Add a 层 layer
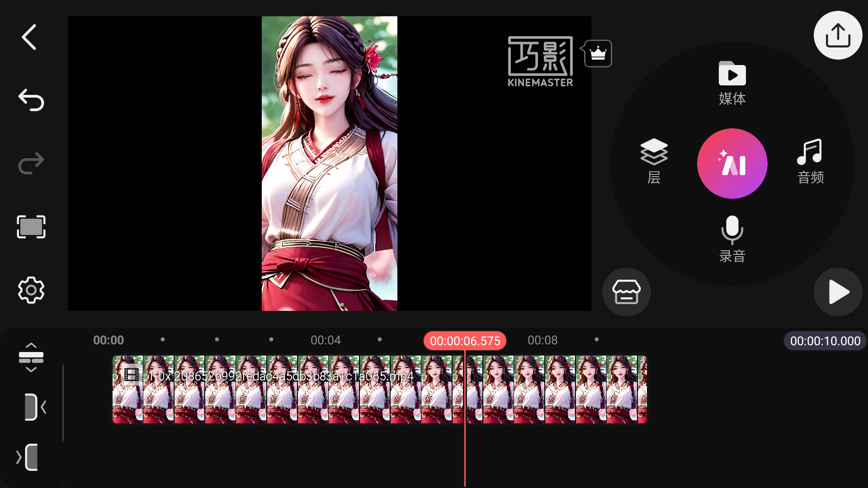 point(654,162)
